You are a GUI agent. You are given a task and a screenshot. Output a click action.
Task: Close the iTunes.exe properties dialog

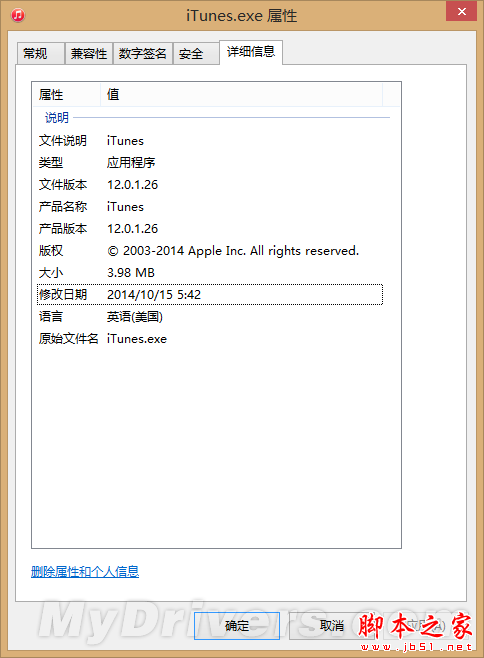[461, 11]
